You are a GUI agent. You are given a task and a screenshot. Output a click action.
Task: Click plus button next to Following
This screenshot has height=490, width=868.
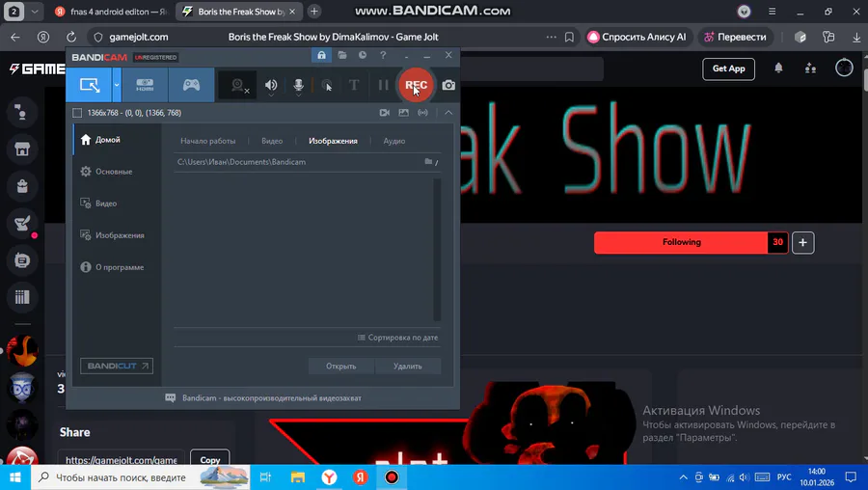tap(802, 242)
